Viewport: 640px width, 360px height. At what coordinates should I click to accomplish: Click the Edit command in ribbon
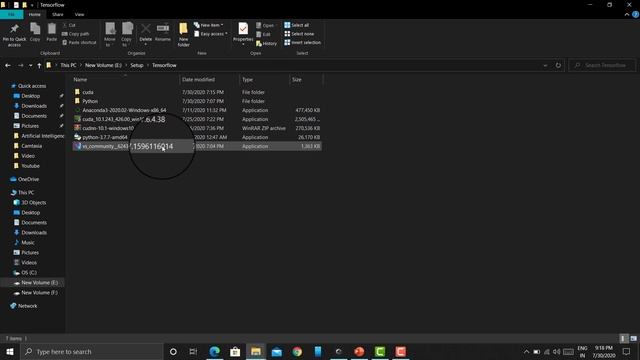click(263, 34)
